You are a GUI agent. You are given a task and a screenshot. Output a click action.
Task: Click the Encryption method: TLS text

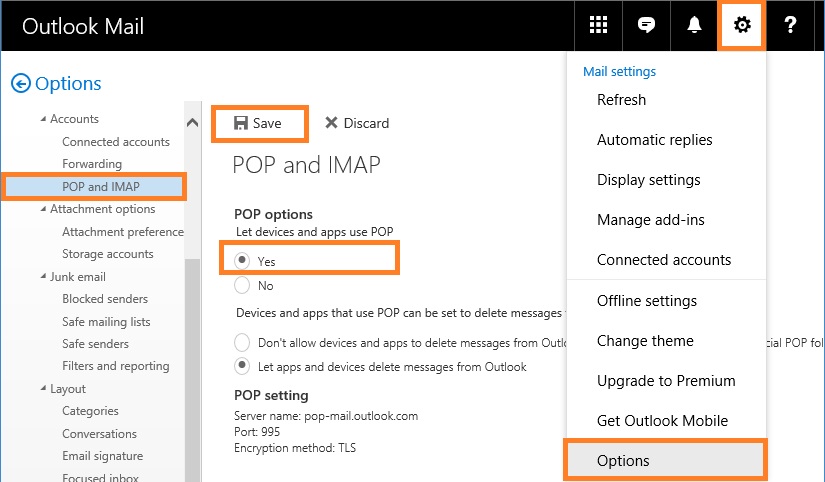tap(295, 448)
